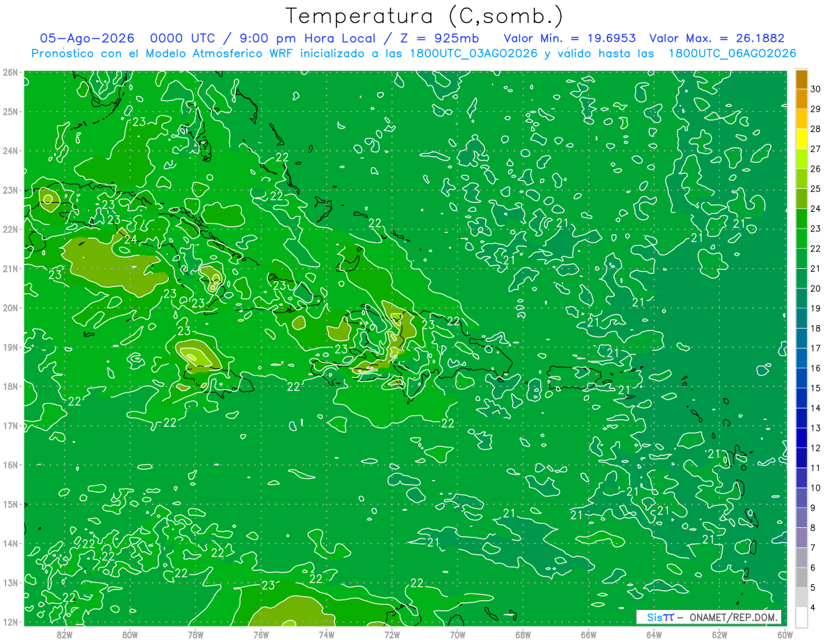Select the date text "05-Ago-2026"
Image resolution: width=834 pixels, height=644 pixels.
(85, 38)
